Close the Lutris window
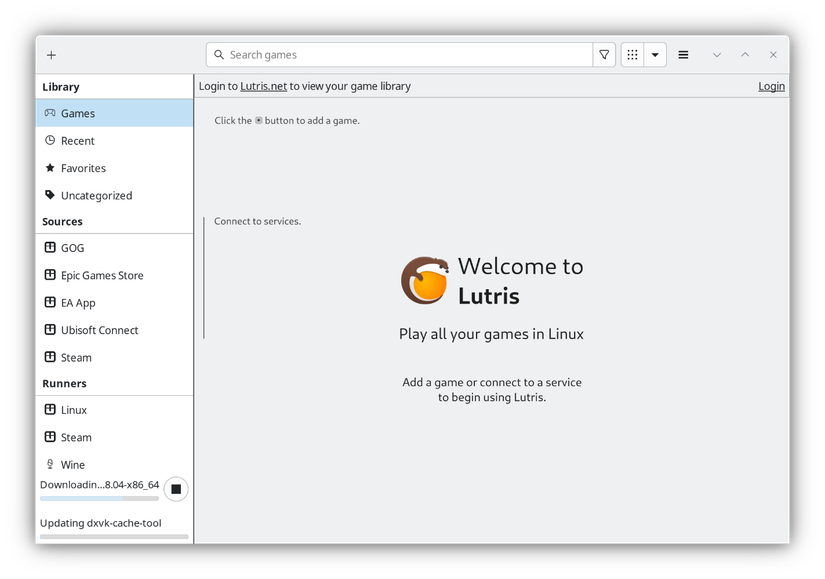This screenshot has width=825, height=579. [x=773, y=55]
